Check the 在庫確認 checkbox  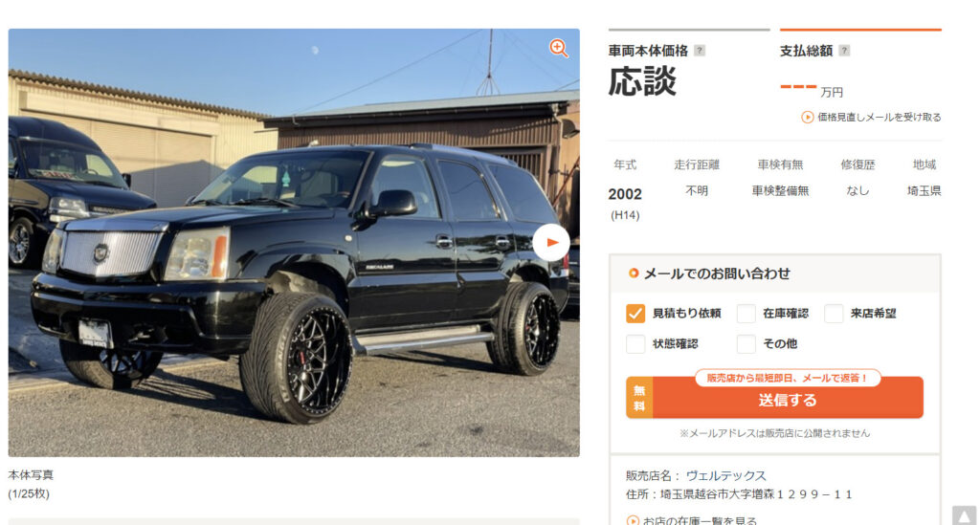tap(746, 314)
